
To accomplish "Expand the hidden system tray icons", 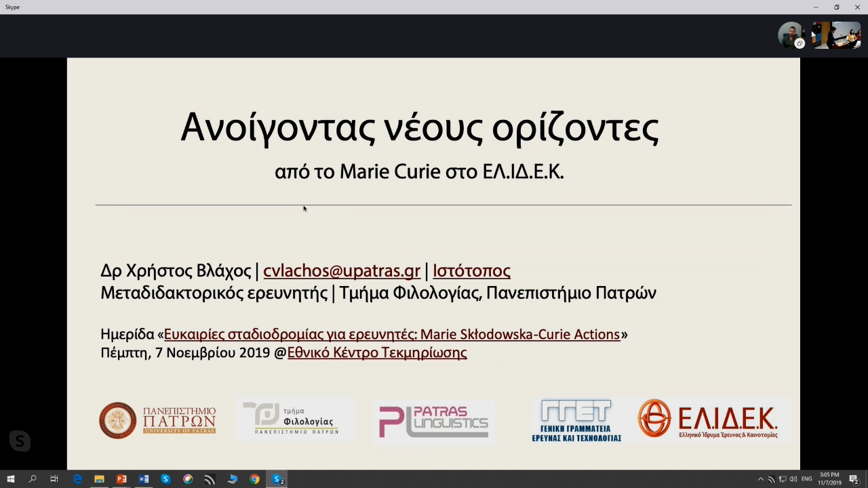I will click(760, 479).
